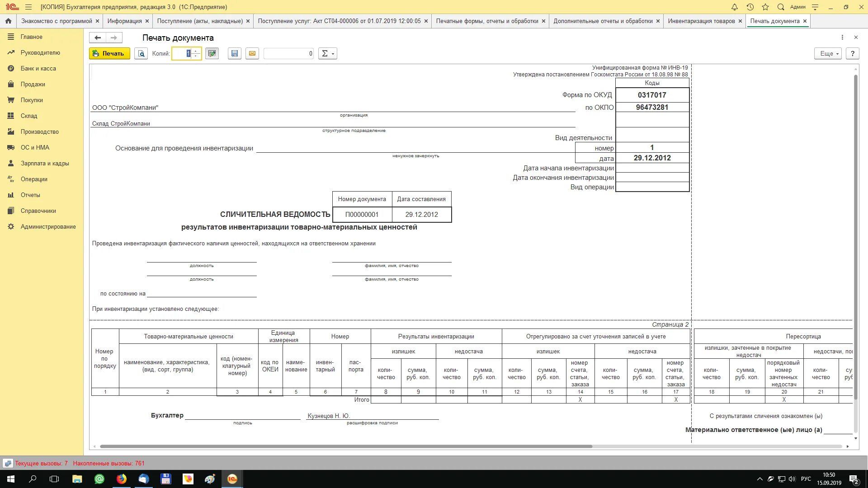This screenshot has height=488, width=868.
Task: Click the Админ user name
Action: pos(798,7)
